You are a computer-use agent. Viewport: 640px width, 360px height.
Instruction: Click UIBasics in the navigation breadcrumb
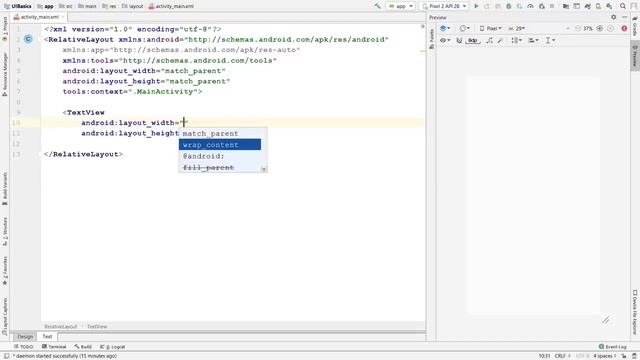point(18,6)
